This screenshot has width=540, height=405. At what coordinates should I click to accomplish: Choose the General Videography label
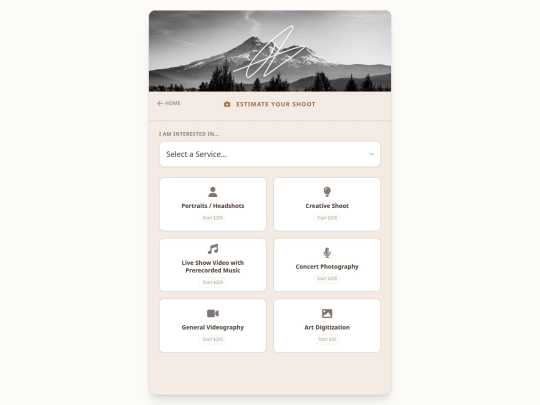tap(213, 327)
